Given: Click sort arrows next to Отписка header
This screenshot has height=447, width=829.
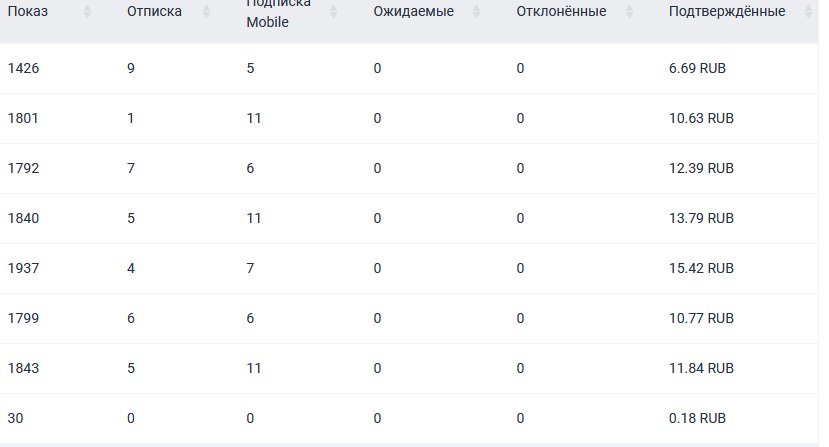Looking at the screenshot, I should pos(206,11).
